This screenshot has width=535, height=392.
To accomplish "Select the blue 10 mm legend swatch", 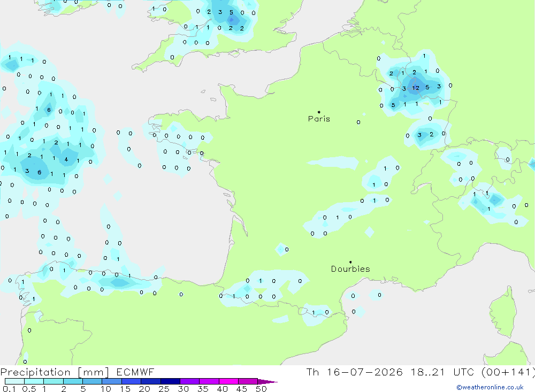I will (x=112, y=381).
